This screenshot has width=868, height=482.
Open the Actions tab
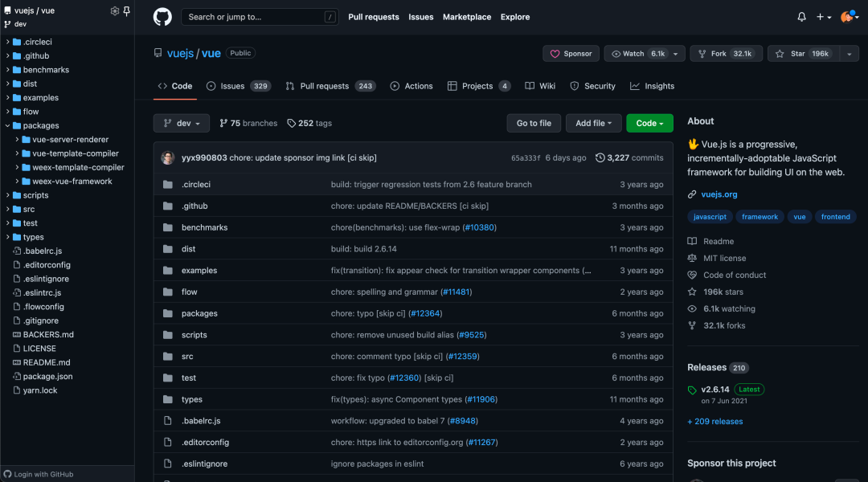411,86
